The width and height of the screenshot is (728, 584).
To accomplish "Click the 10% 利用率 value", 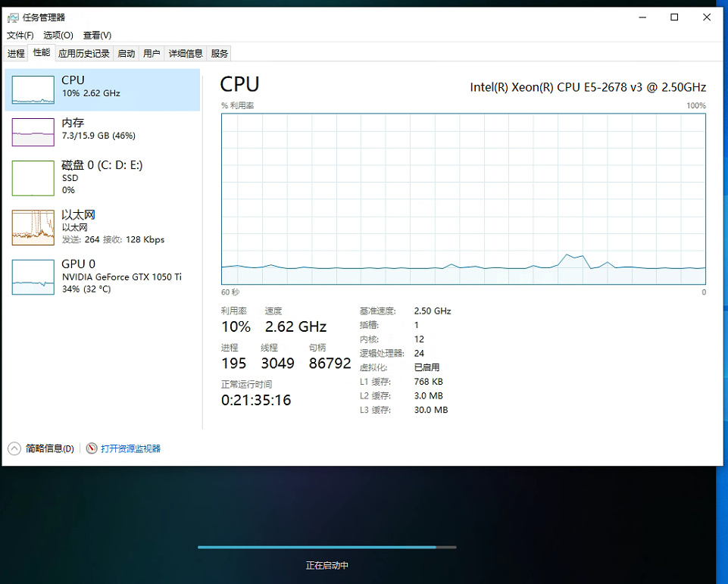I will 236,326.
